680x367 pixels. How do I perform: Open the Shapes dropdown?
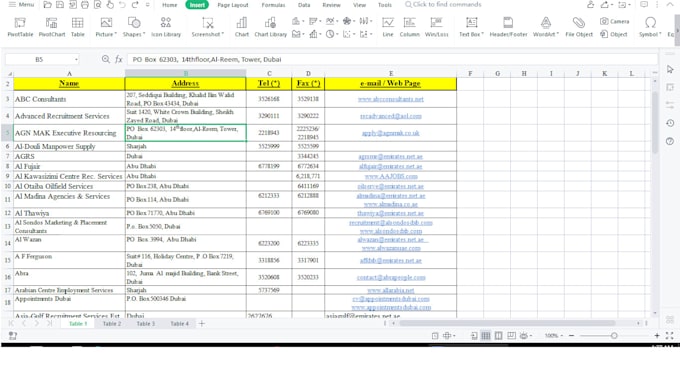point(134,27)
